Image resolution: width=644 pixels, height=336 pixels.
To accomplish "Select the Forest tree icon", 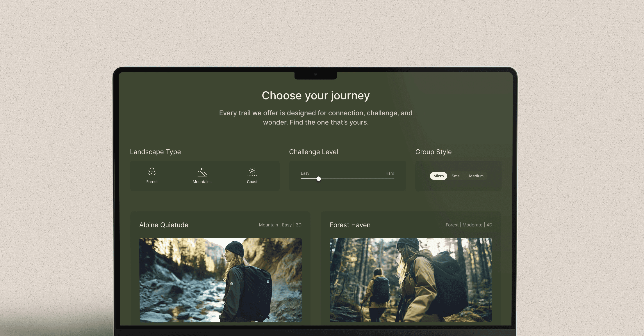I will (152, 172).
